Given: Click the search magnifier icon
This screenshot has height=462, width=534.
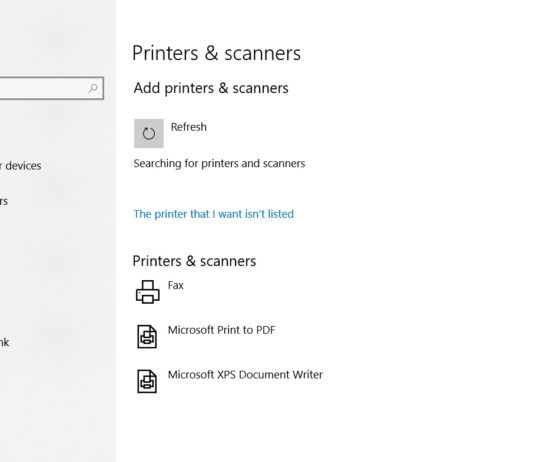Looking at the screenshot, I should (93, 88).
